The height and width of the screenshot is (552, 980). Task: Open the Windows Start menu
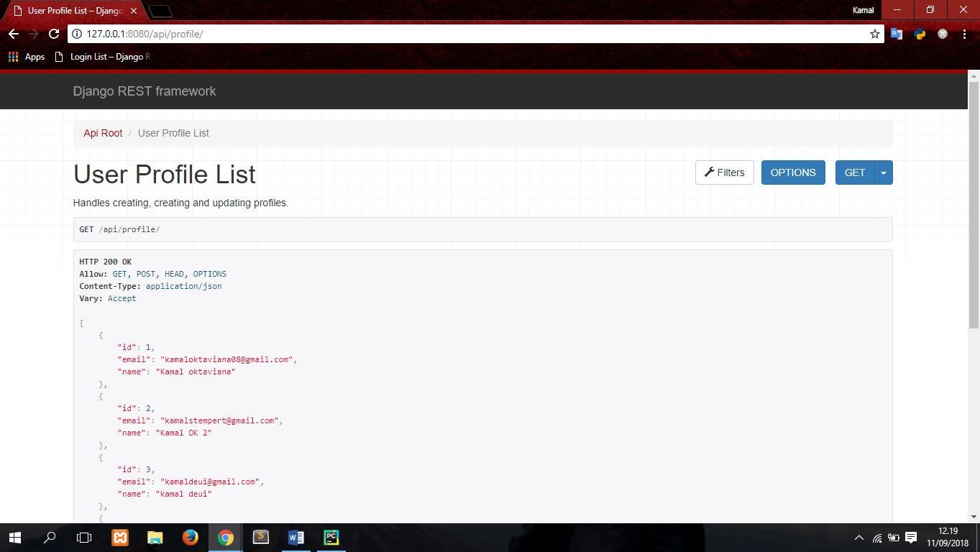(14, 538)
